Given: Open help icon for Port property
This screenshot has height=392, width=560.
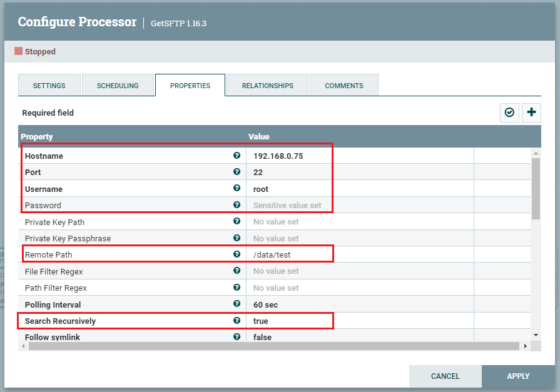Looking at the screenshot, I should pos(237,172).
